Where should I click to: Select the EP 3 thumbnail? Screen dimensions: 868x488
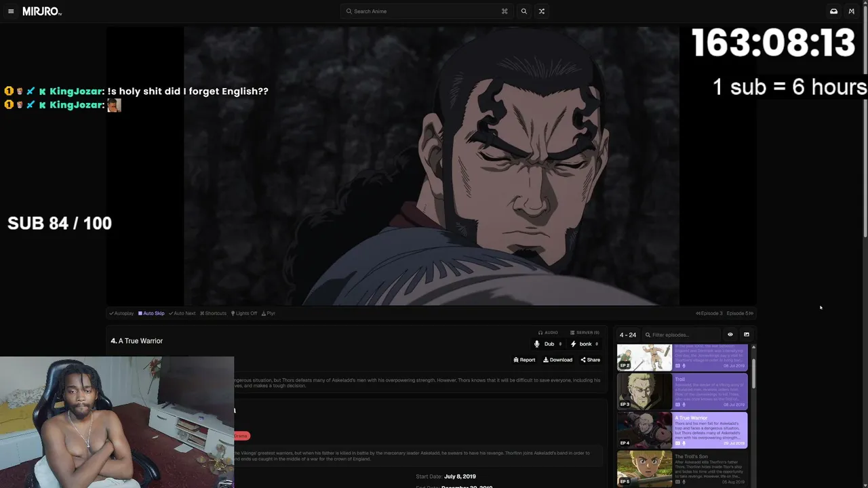[x=644, y=392]
